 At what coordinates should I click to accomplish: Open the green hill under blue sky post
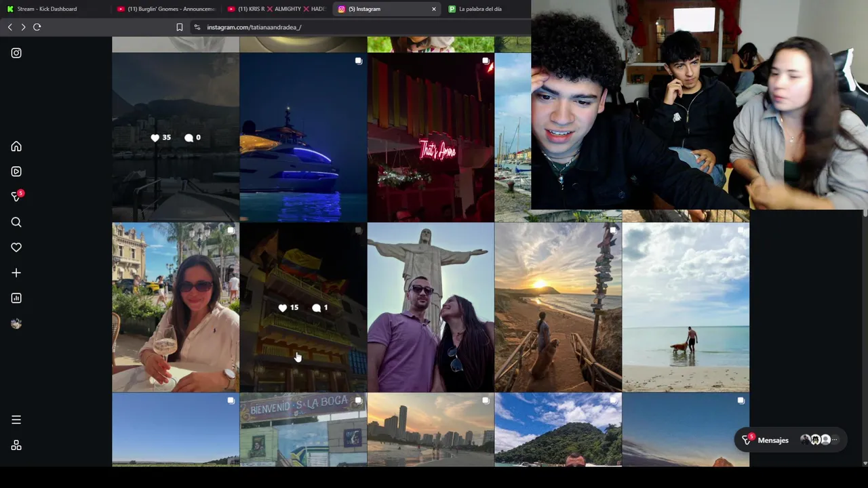point(558,430)
